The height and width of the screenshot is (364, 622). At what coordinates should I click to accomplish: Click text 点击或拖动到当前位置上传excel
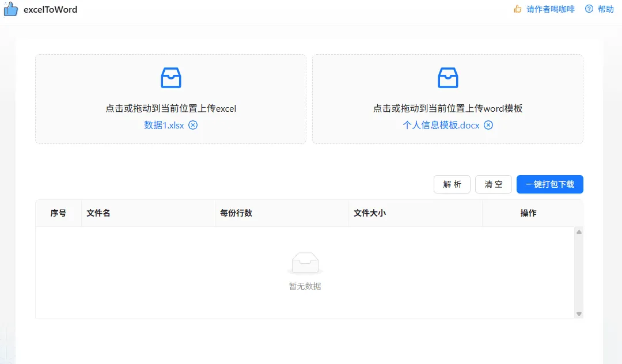(x=170, y=108)
